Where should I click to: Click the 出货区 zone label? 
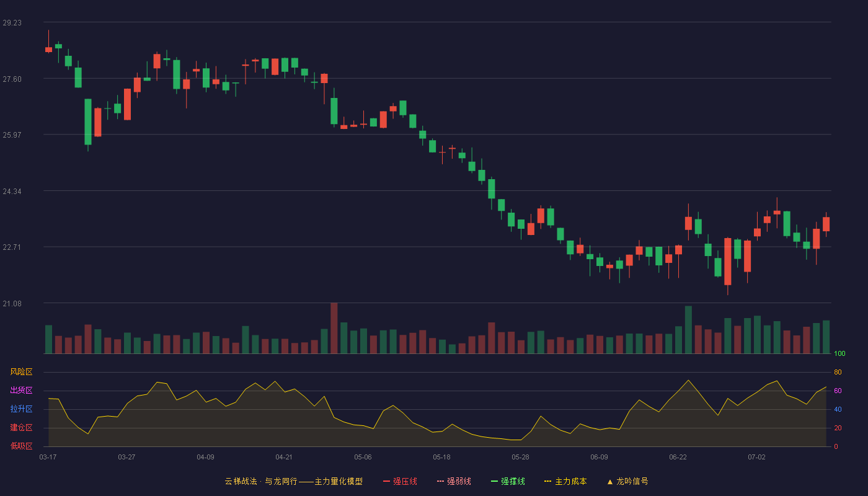(x=21, y=391)
